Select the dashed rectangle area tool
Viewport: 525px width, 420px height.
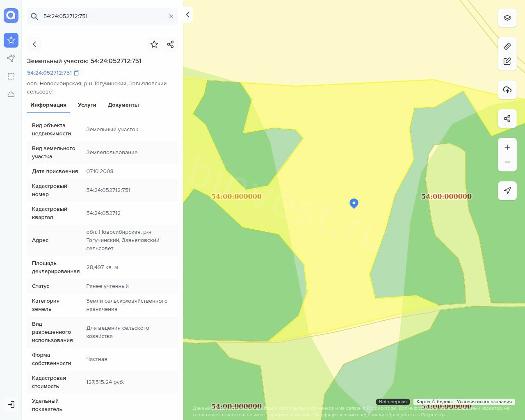[11, 76]
